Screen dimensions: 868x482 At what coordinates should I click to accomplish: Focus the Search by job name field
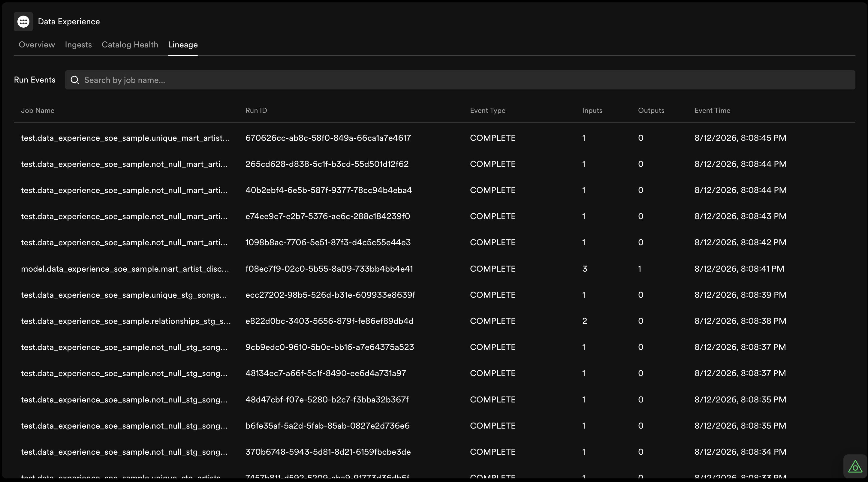(460, 80)
